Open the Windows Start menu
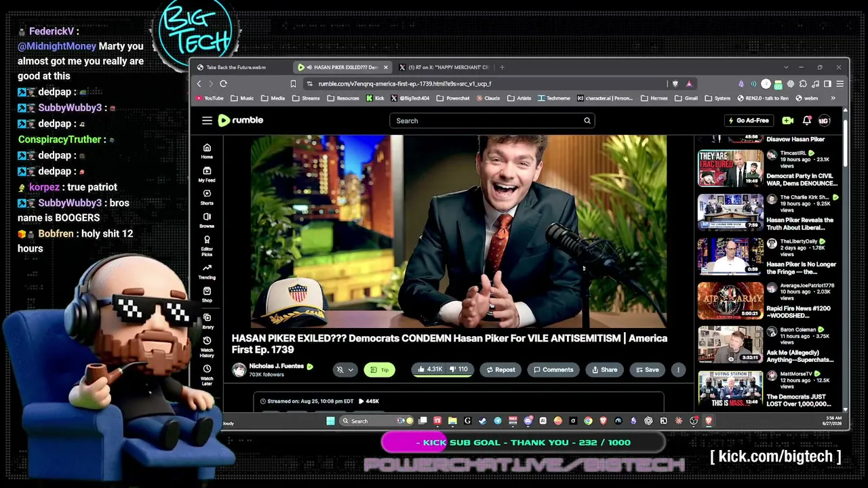Image resolution: width=868 pixels, height=488 pixels. coord(330,421)
